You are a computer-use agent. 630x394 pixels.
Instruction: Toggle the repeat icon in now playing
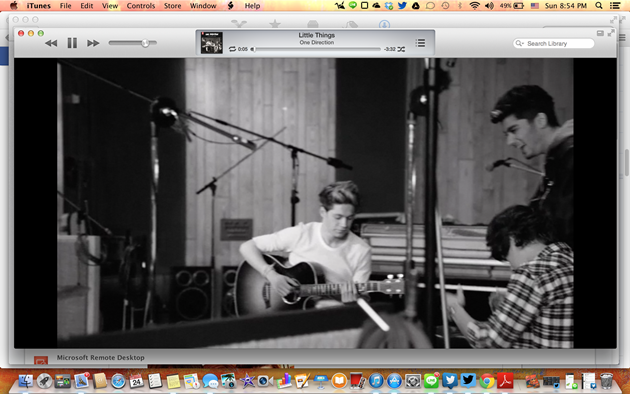[x=232, y=49]
